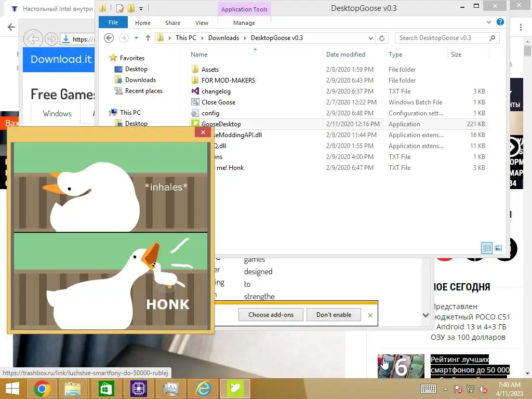Open Customize Quick Access Toolbar dropdown

[x=141, y=8]
